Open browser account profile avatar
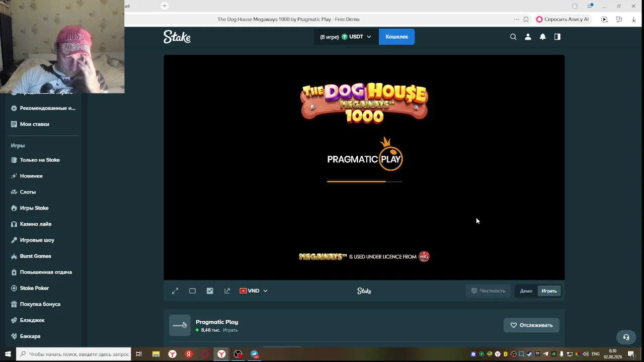644x362 pixels. click(x=575, y=6)
